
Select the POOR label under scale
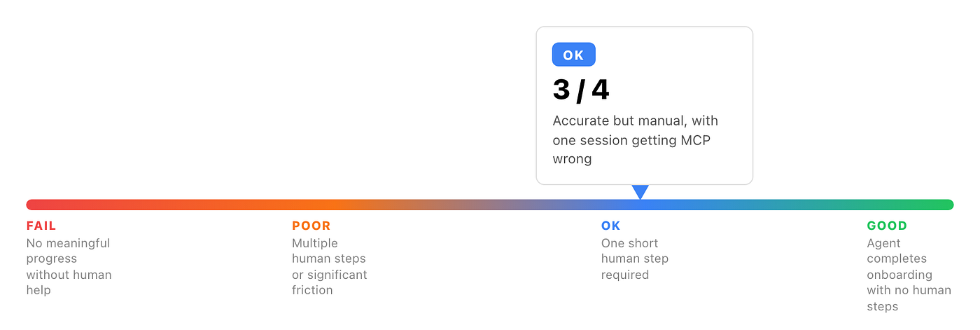pos(311,226)
